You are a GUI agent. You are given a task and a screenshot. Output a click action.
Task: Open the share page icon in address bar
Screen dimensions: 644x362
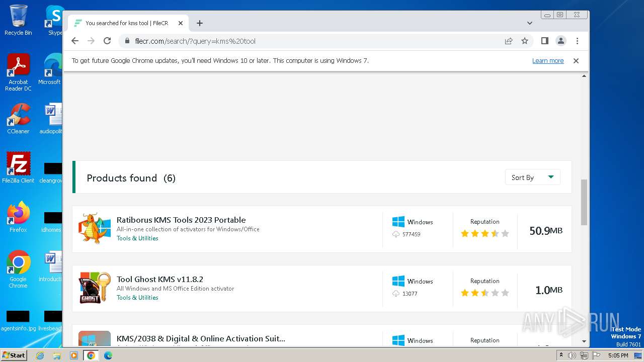(x=509, y=41)
